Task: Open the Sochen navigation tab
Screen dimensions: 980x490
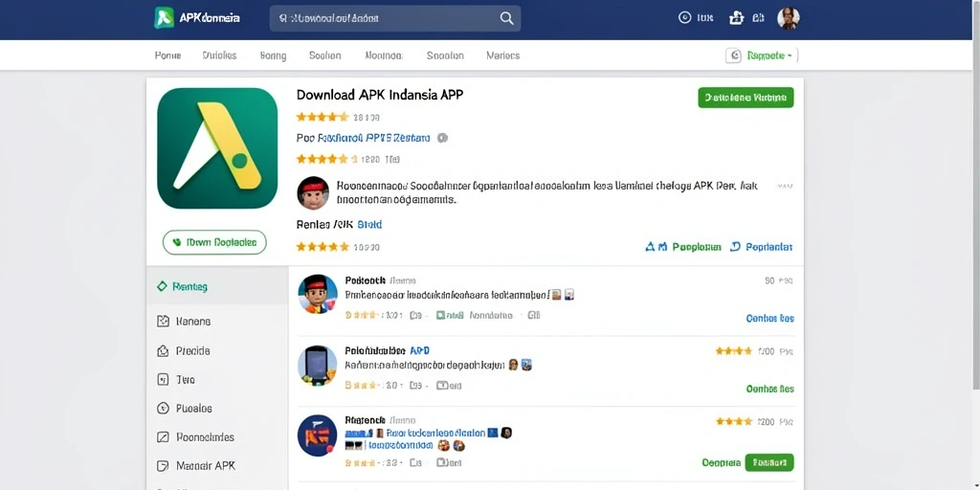Action: (325, 56)
